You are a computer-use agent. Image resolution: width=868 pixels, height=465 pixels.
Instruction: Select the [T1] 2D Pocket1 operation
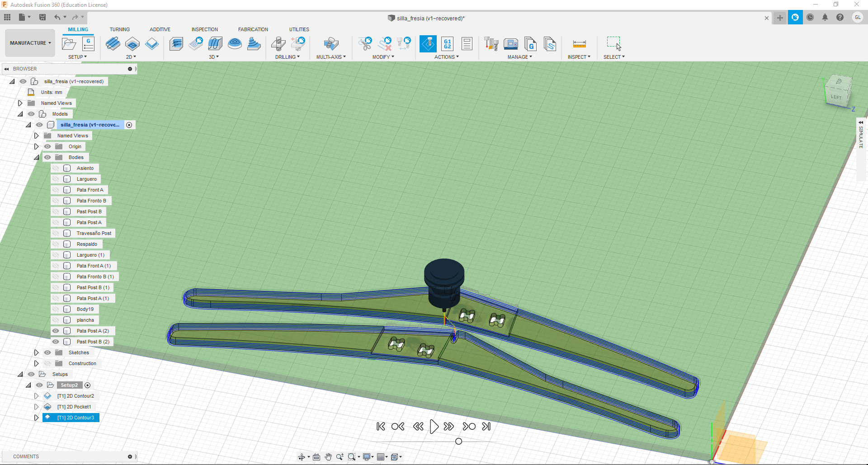tap(74, 407)
